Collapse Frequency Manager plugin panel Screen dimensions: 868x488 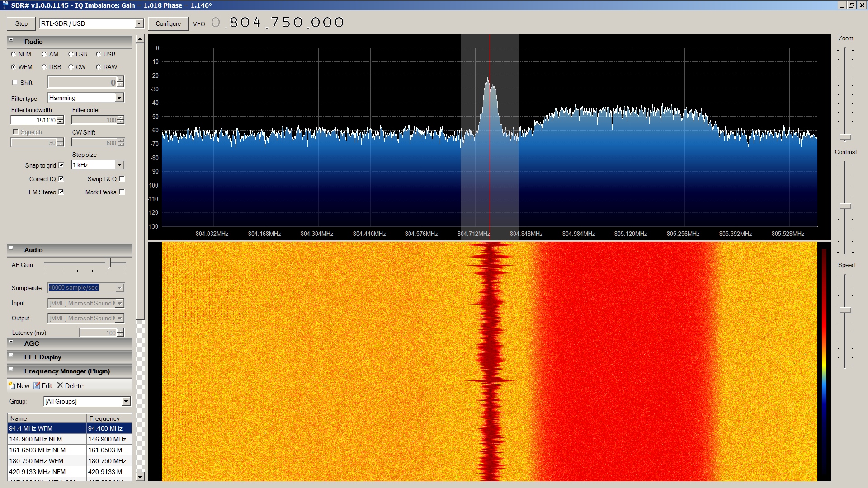click(x=11, y=369)
